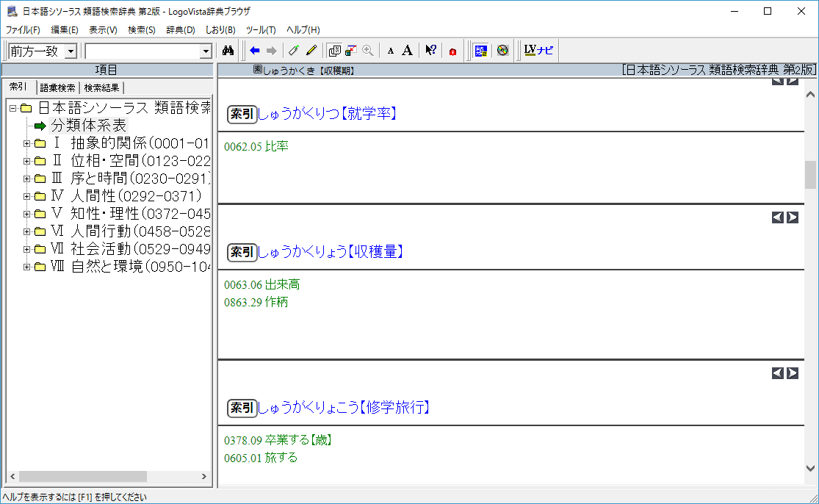Open the search term history dropdown arrow

[206, 51]
